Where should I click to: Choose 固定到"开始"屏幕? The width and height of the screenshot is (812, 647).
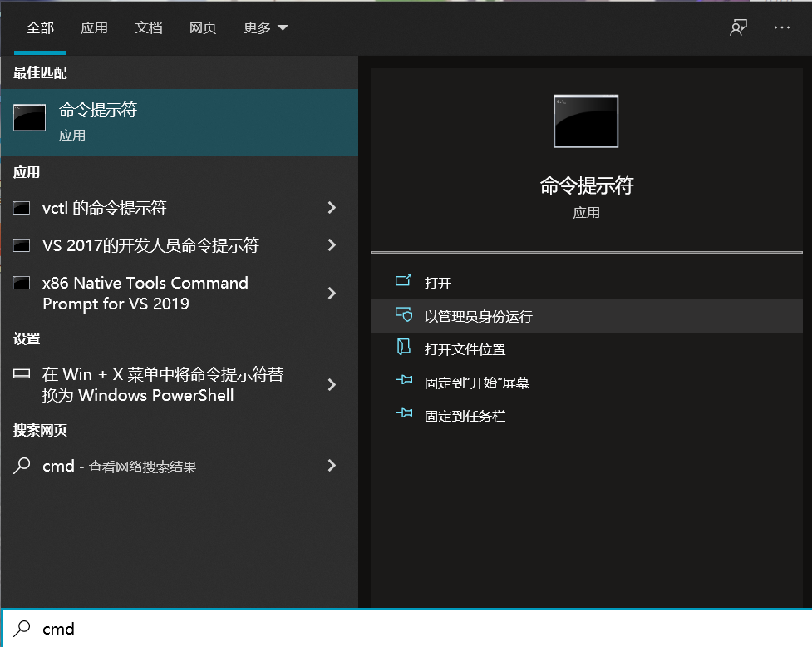[587, 383]
